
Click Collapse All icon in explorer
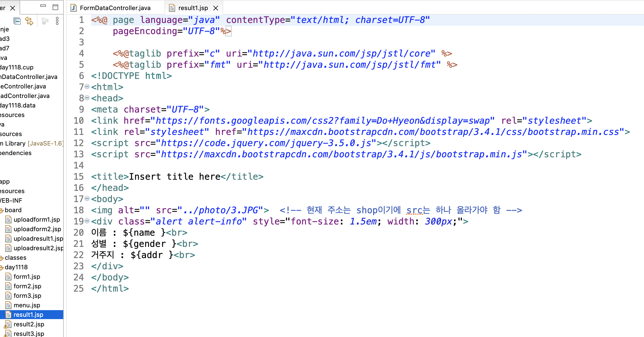[17, 21]
